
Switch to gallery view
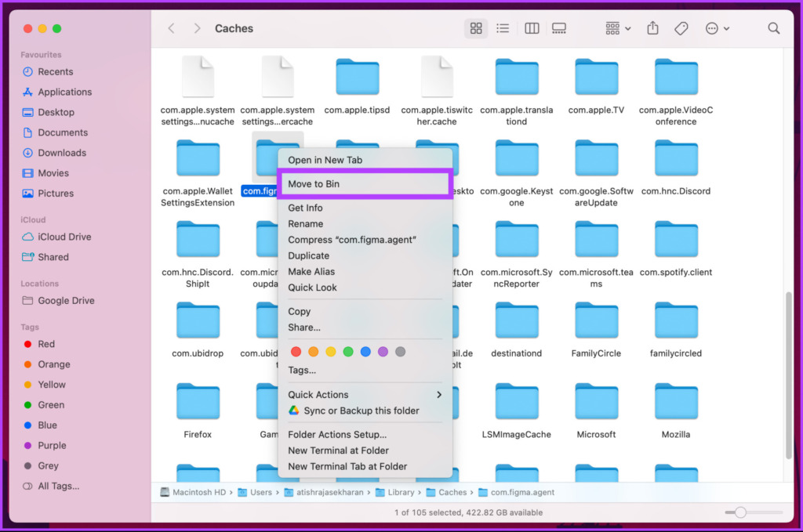tap(558, 28)
